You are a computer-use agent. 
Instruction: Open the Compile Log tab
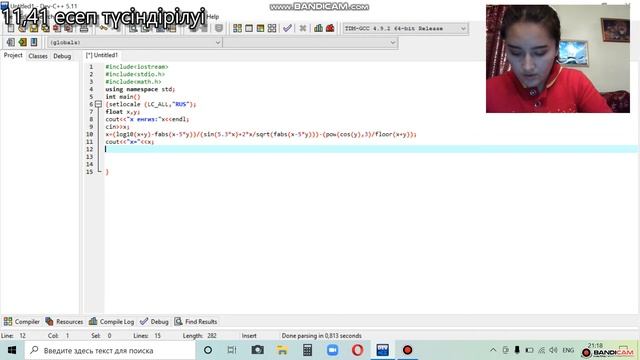pyautogui.click(x=111, y=322)
